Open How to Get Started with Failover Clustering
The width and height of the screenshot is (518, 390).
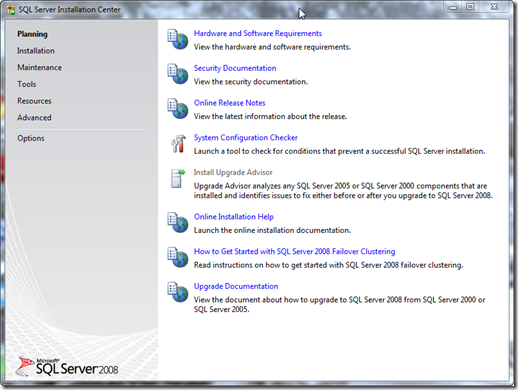tap(294, 251)
